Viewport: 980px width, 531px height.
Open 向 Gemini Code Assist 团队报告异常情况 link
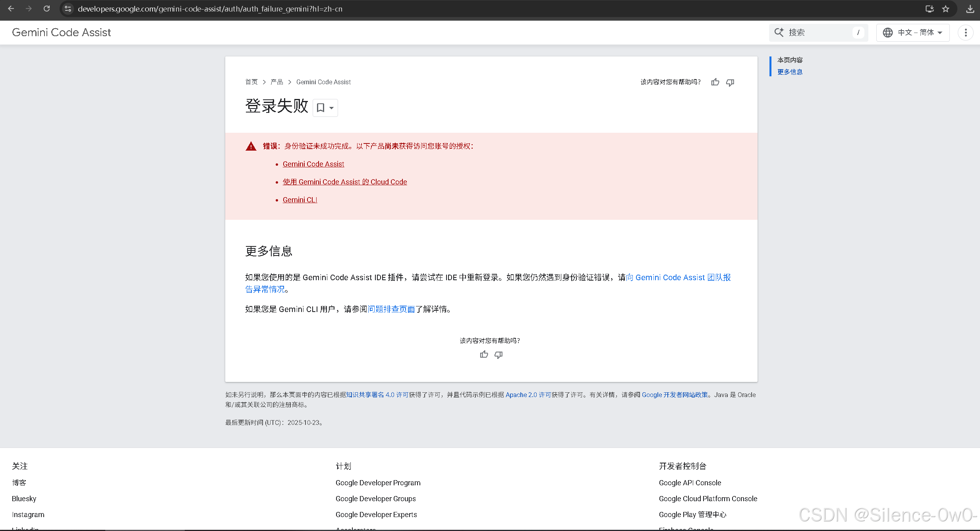(x=678, y=277)
